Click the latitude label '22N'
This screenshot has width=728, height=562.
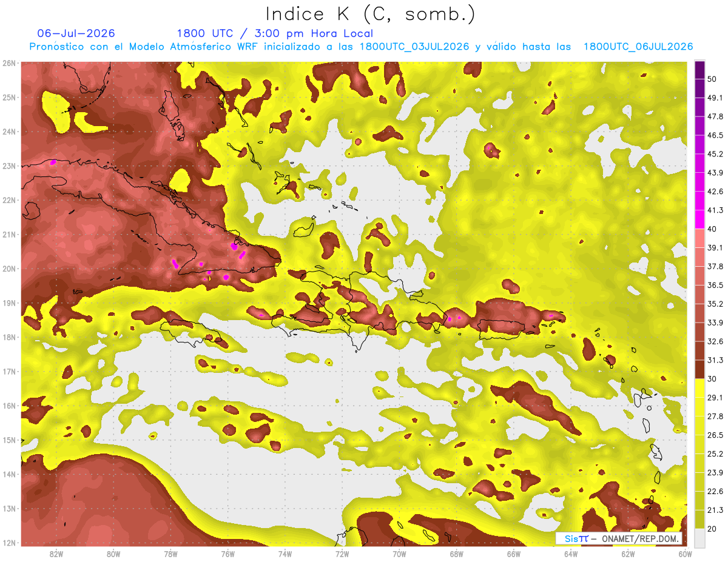(9, 200)
